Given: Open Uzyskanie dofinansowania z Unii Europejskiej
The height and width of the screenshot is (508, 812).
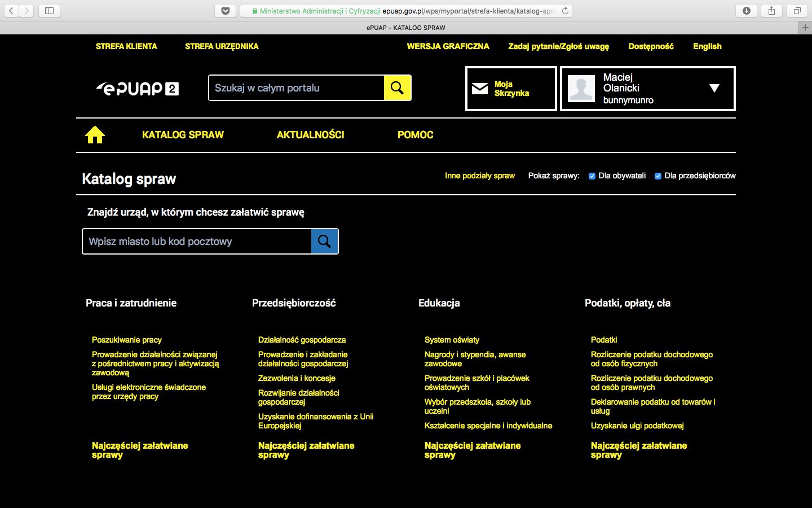Looking at the screenshot, I should (316, 421).
